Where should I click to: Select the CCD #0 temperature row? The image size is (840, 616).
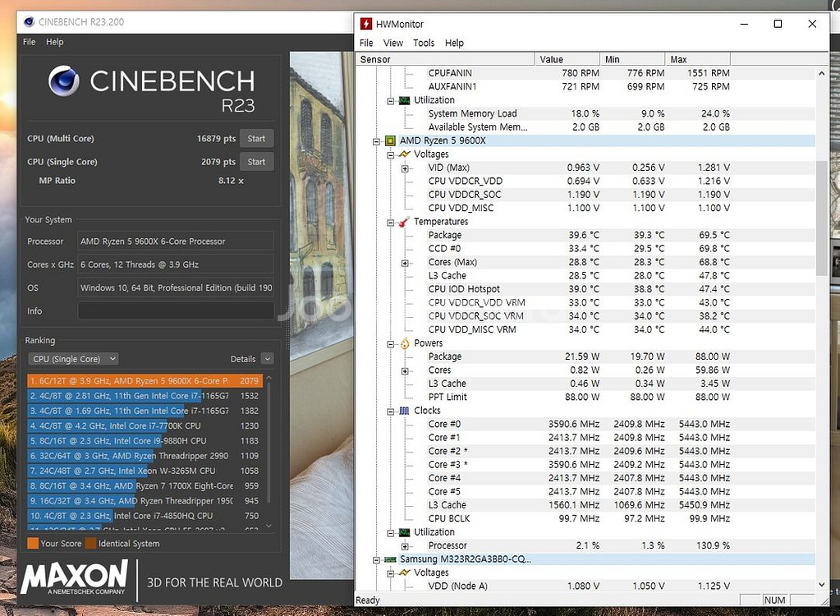tap(586, 249)
